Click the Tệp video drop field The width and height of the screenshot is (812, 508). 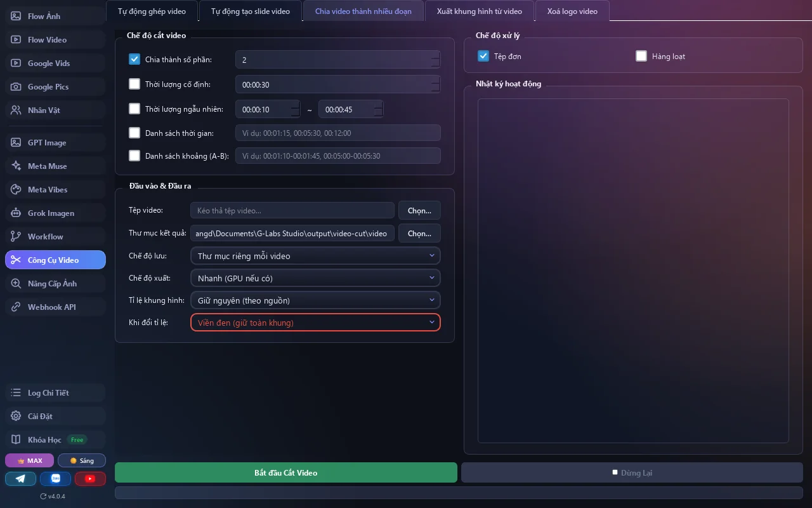tap(292, 210)
